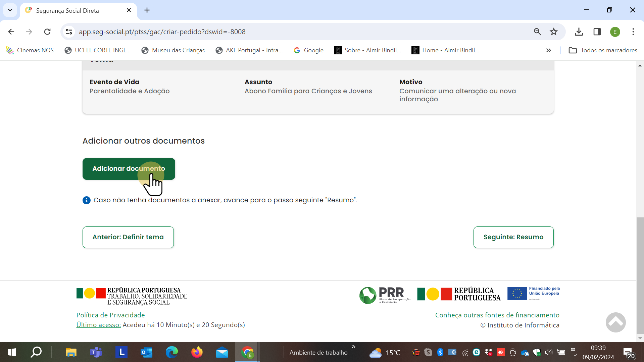Screen dimensions: 644x362
Task: Click the address bar URL field
Action: click(x=268, y=32)
